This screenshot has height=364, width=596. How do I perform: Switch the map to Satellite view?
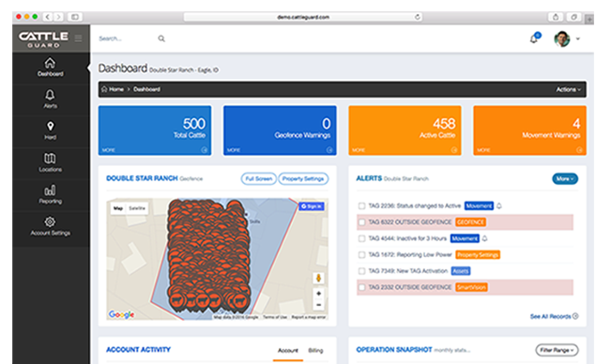[137, 208]
